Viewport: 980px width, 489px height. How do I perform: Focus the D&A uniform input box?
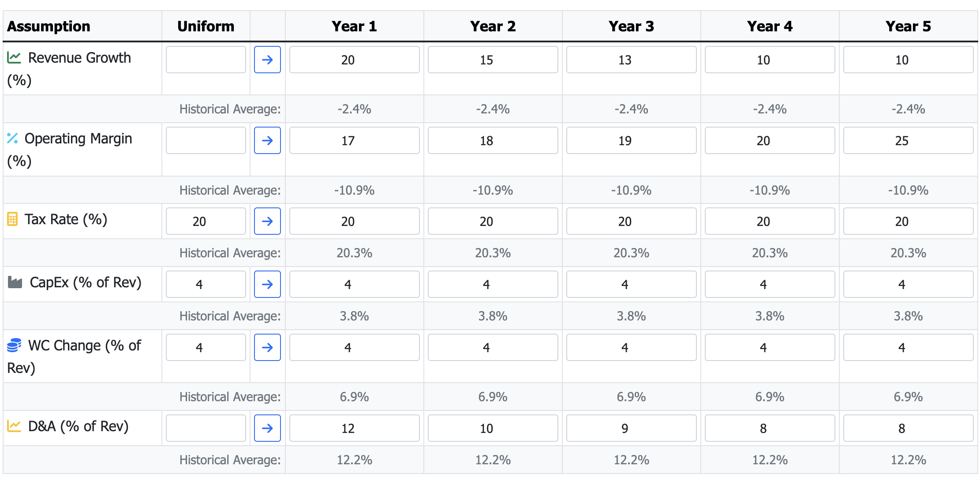click(206, 428)
